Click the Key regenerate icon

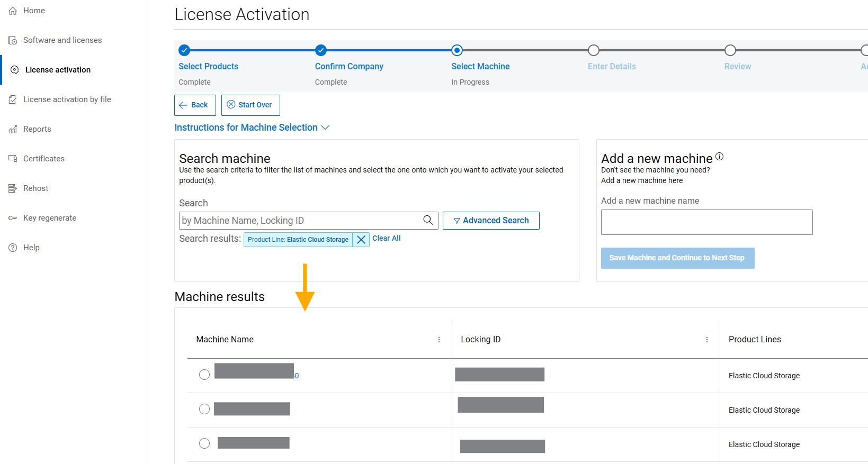point(13,218)
